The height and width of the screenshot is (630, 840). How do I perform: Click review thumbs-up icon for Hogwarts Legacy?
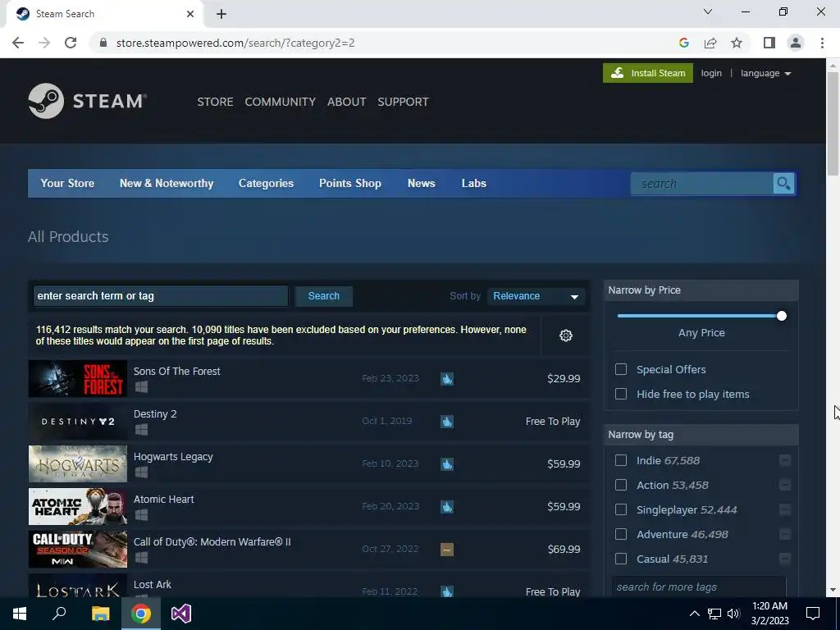click(447, 464)
